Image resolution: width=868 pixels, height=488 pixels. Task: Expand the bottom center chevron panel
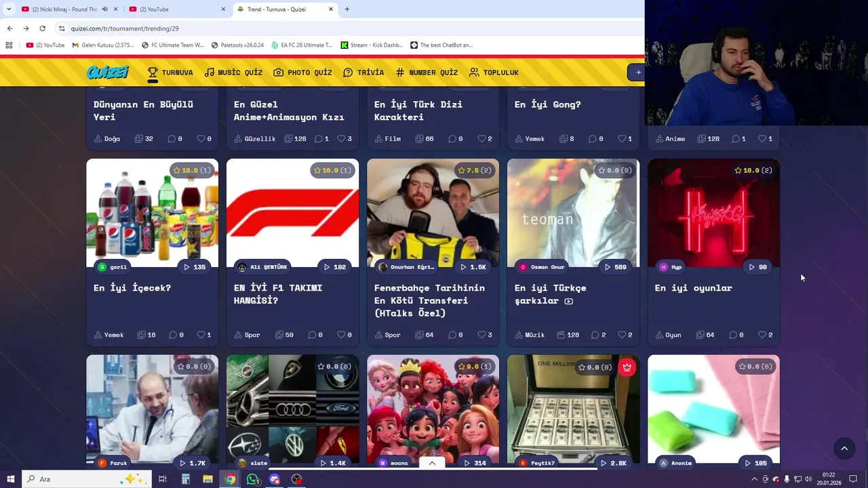(432, 463)
